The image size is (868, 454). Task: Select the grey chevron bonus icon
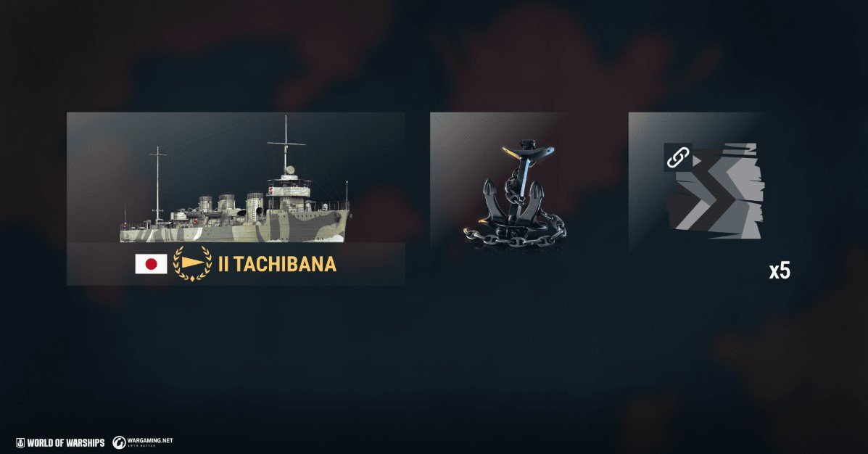pos(715,191)
